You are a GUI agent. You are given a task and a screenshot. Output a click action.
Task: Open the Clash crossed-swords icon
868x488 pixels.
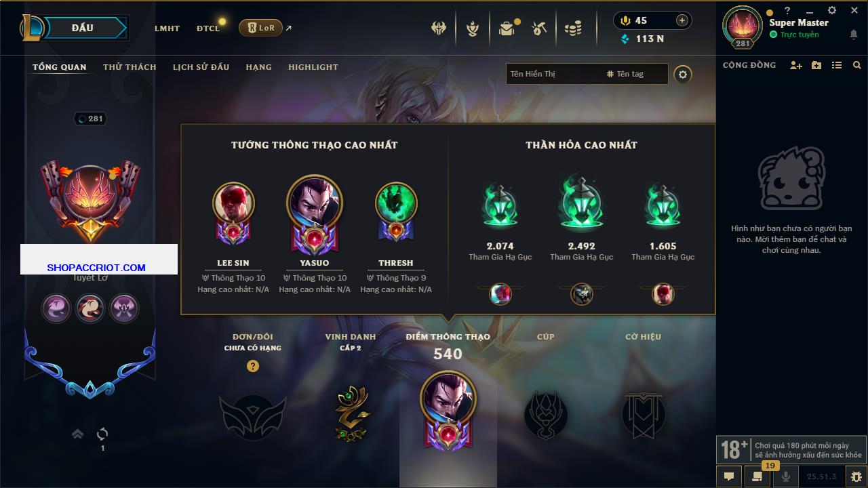(439, 28)
